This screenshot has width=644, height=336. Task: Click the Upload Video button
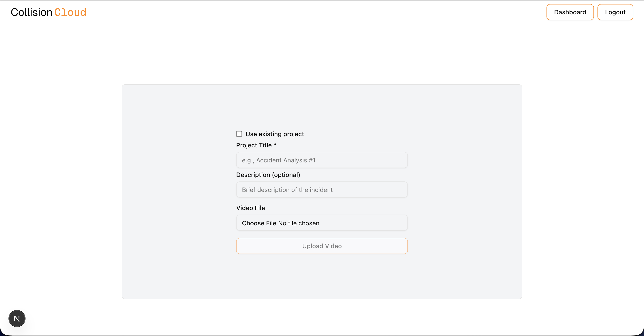(x=322, y=246)
